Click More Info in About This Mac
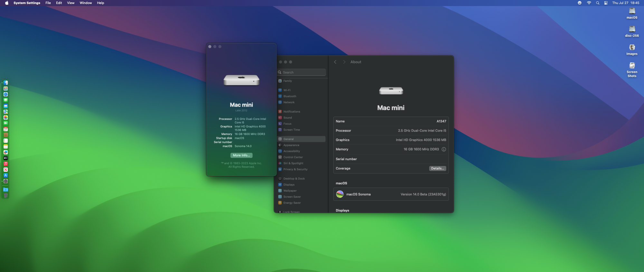The width and height of the screenshot is (644, 272). [241, 155]
